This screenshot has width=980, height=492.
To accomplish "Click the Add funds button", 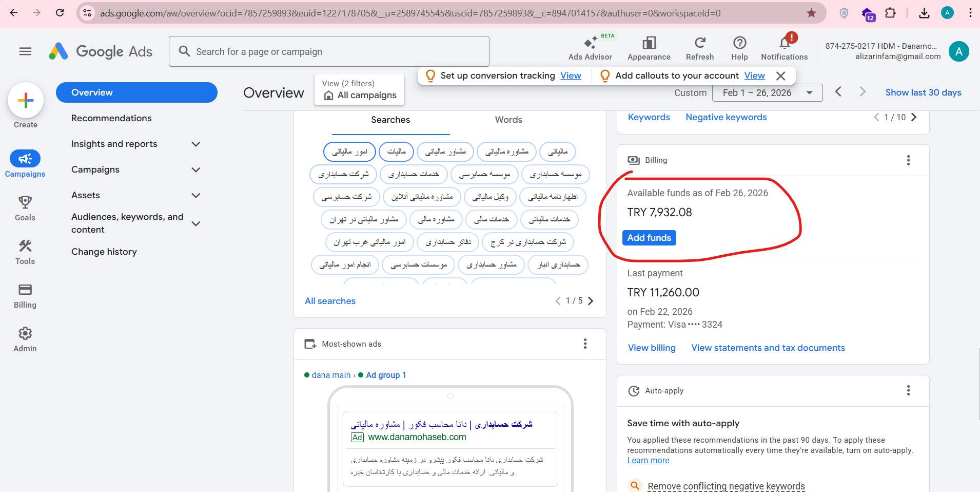I will pyautogui.click(x=649, y=238).
